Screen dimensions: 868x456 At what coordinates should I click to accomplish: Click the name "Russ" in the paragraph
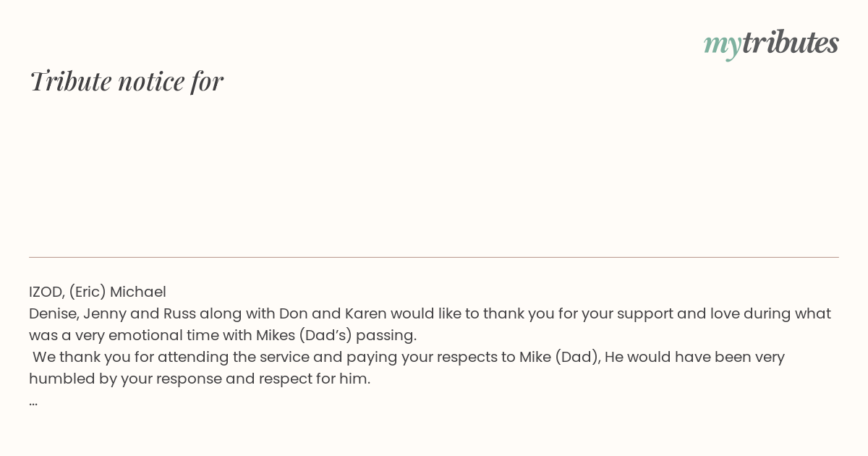tap(179, 313)
